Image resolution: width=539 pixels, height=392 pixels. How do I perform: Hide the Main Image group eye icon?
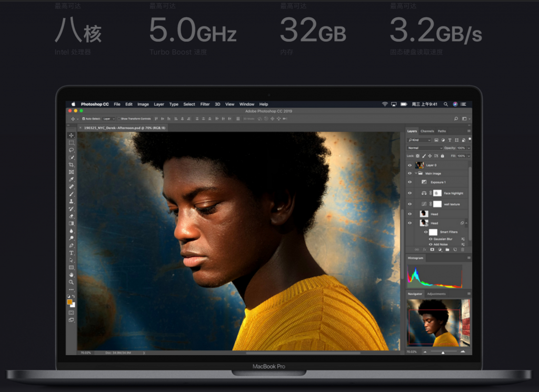pos(410,174)
